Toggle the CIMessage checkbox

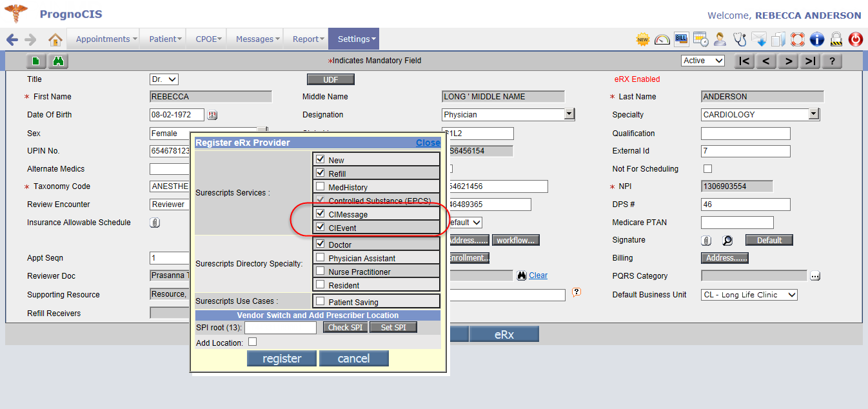320,213
